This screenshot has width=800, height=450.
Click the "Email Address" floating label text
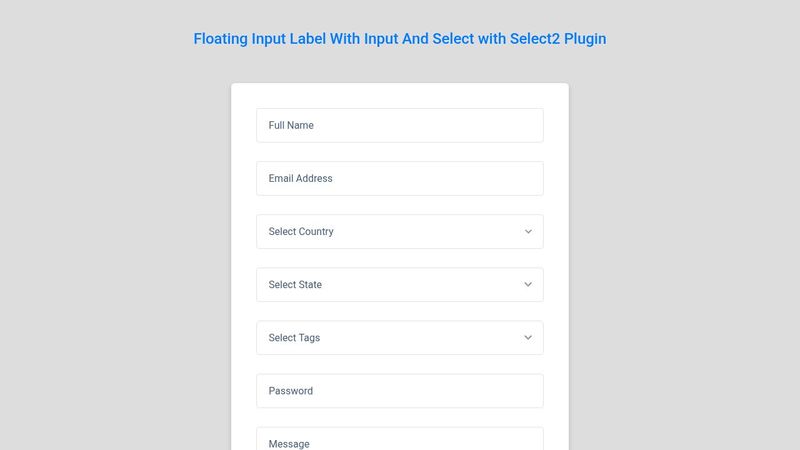301,179
